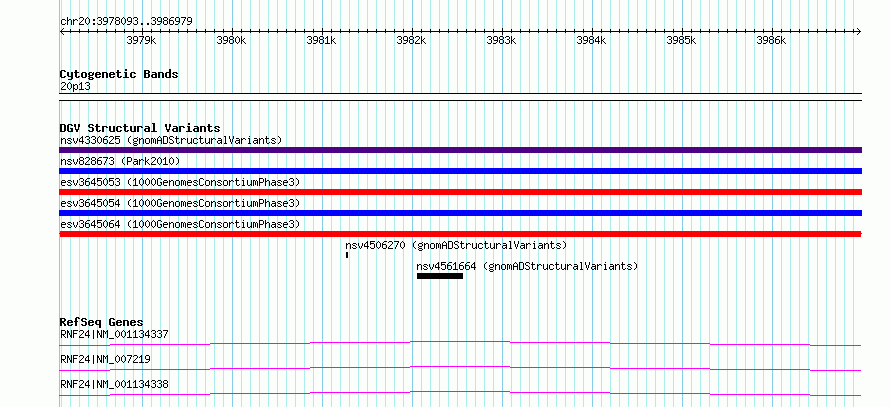Open nsv4330625 (gnomADStructuralVariants) label

point(171,140)
